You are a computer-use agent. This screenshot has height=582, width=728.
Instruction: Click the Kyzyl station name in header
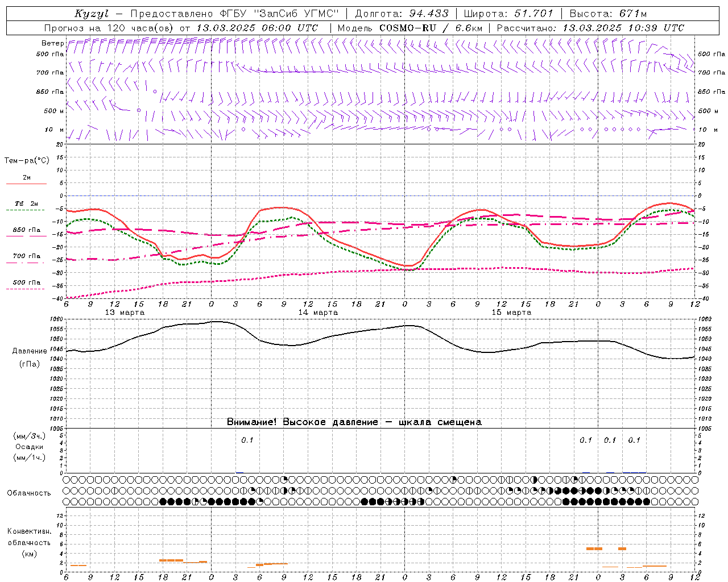pos(91,14)
